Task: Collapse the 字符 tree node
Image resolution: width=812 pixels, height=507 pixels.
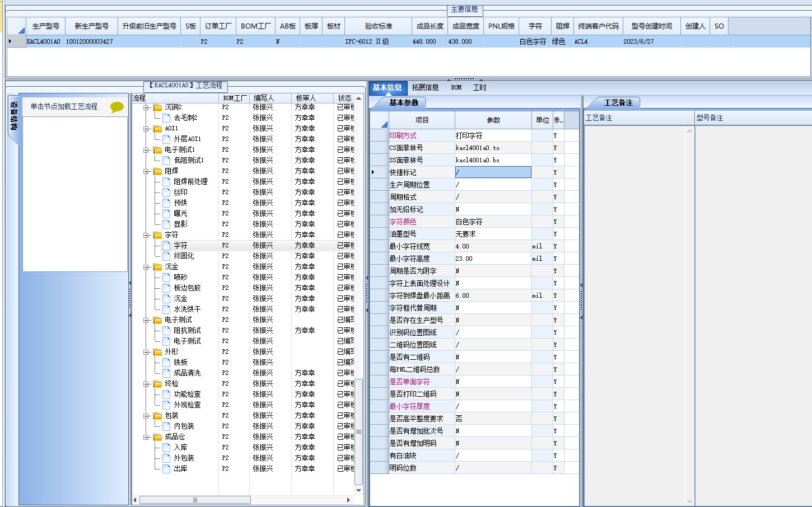Action: click(146, 235)
